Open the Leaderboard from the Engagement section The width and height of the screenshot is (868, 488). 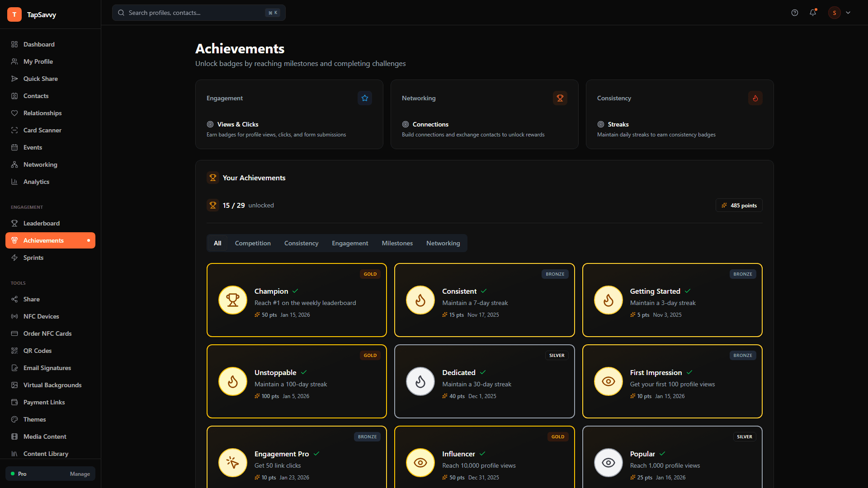[x=41, y=223]
